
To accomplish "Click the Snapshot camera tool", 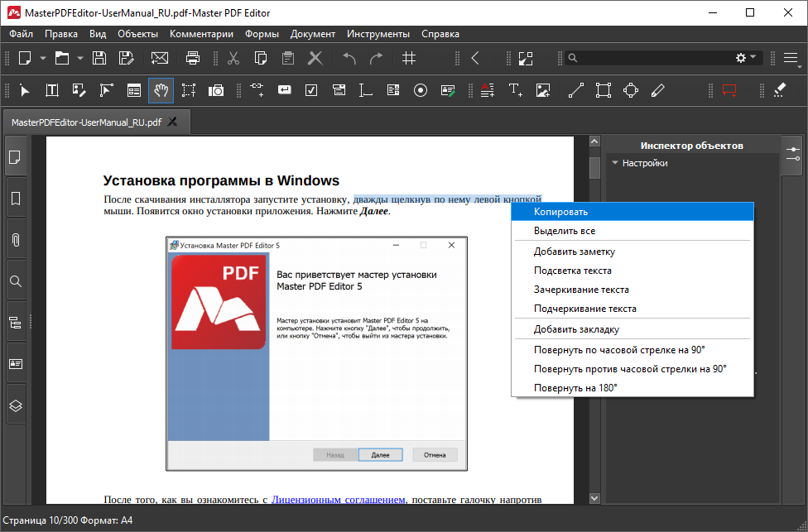I will (x=216, y=90).
